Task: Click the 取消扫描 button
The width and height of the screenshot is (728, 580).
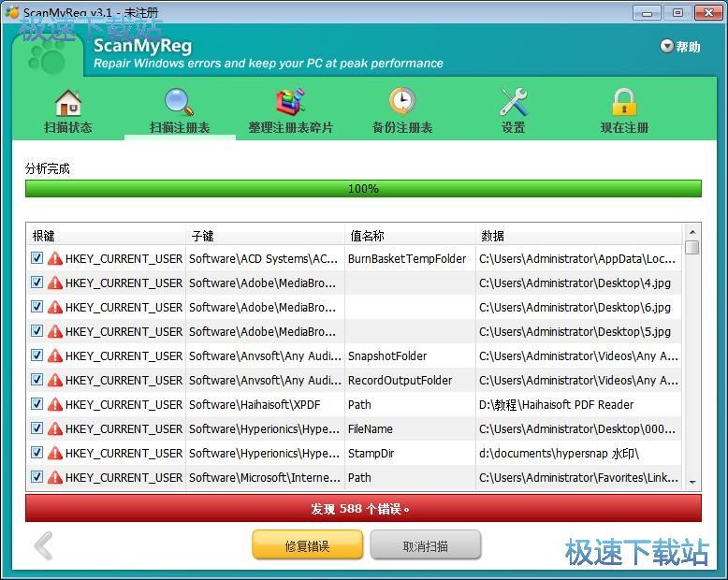Action: (425, 545)
